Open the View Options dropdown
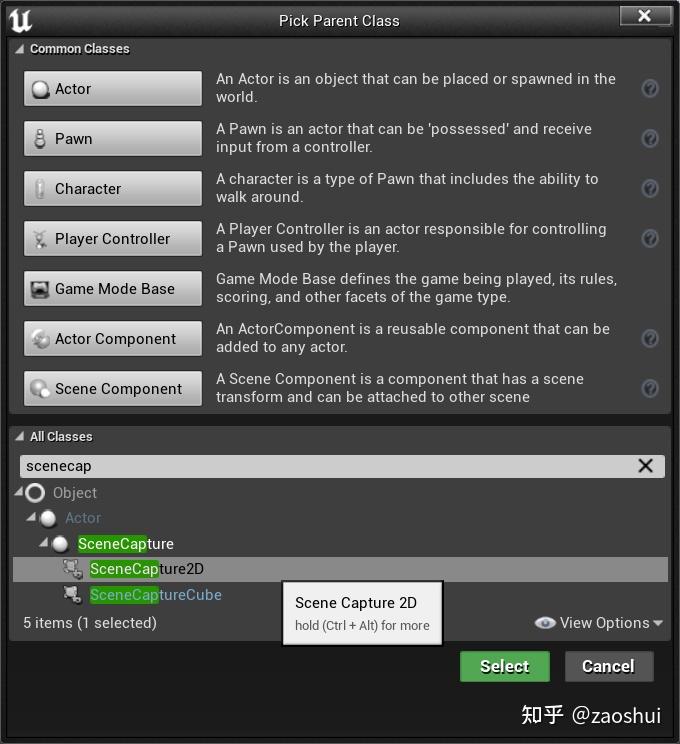Screen dimensions: 680x744 click(x=600, y=623)
